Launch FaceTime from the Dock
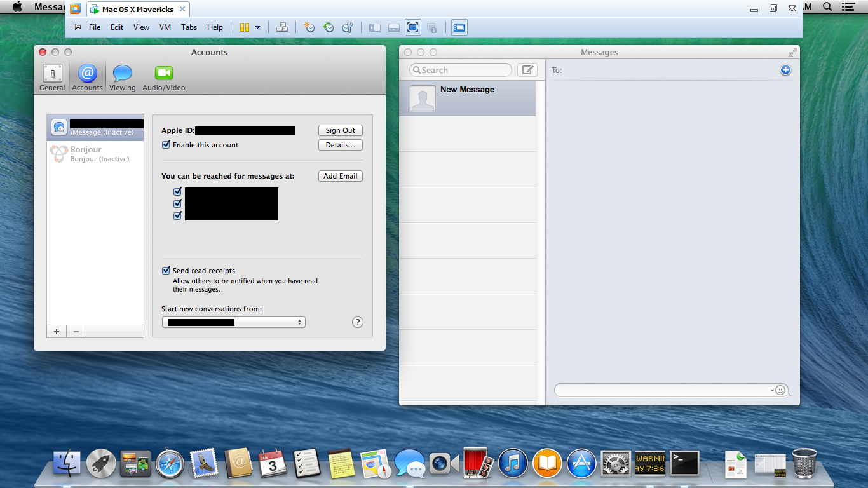Screen dimensions: 868x488 tap(444, 463)
